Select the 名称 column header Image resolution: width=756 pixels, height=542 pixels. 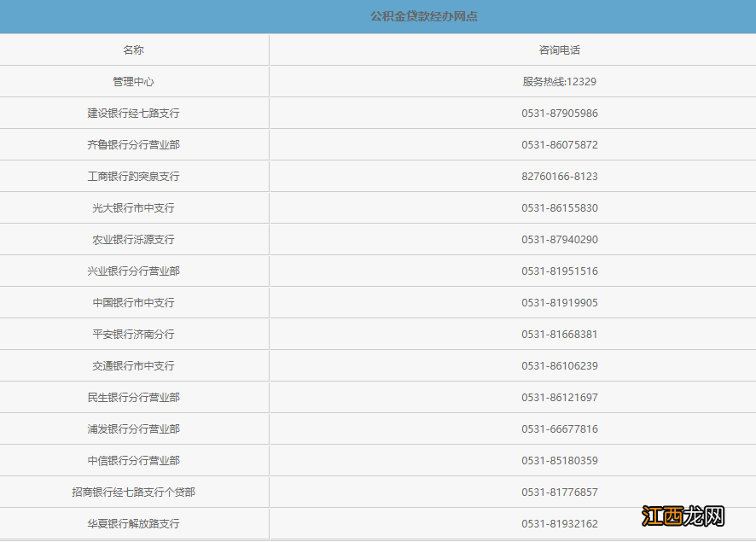(x=134, y=50)
